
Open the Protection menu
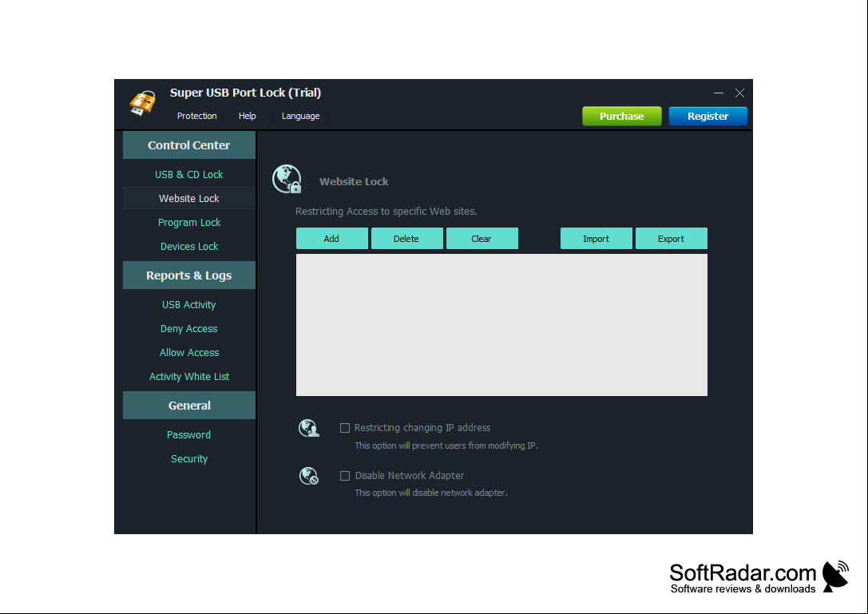click(196, 116)
